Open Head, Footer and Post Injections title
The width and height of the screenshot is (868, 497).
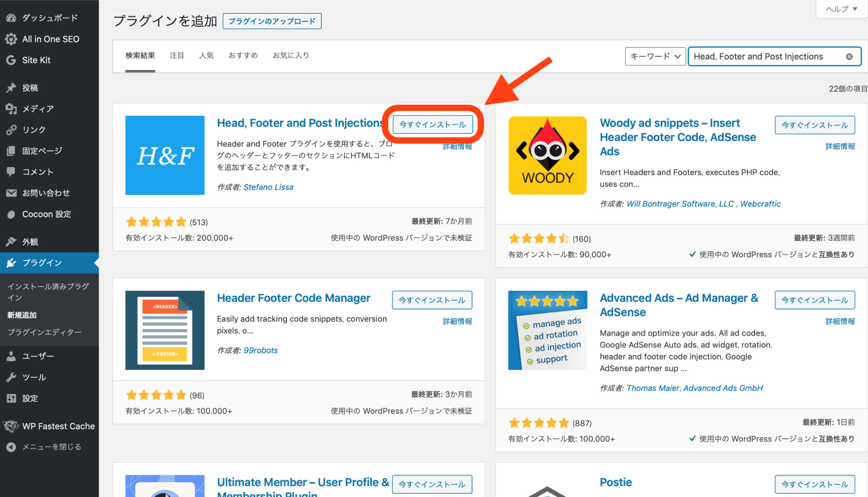[x=300, y=123]
